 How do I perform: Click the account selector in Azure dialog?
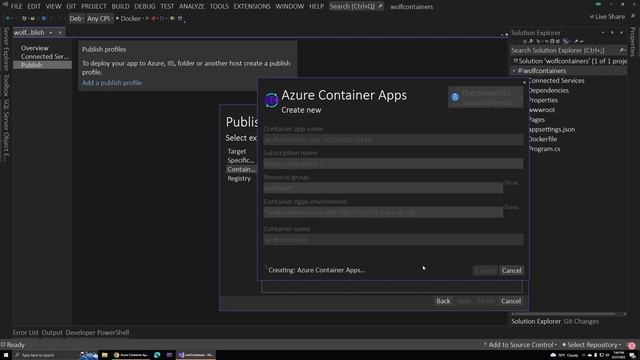point(485,97)
